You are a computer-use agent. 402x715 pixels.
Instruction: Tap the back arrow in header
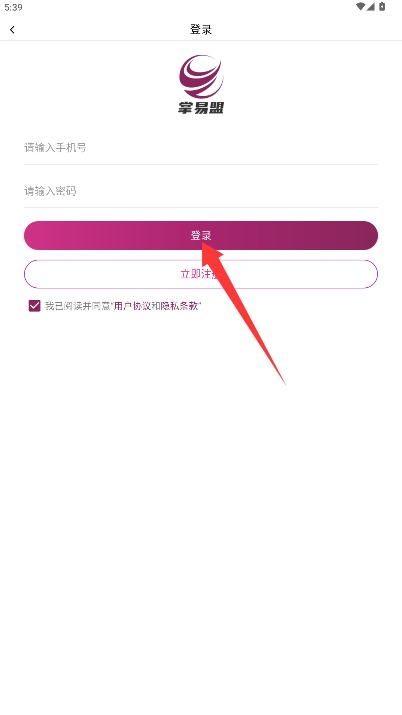point(12,30)
